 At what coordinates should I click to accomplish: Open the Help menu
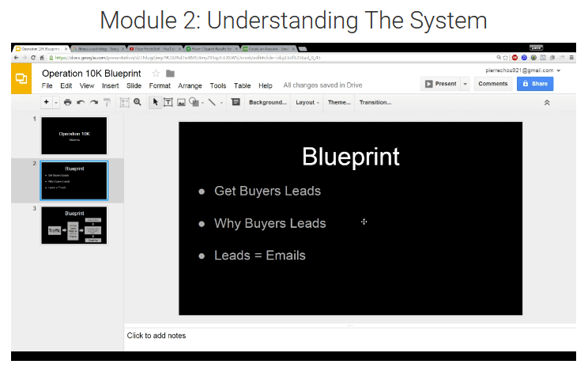(x=265, y=85)
